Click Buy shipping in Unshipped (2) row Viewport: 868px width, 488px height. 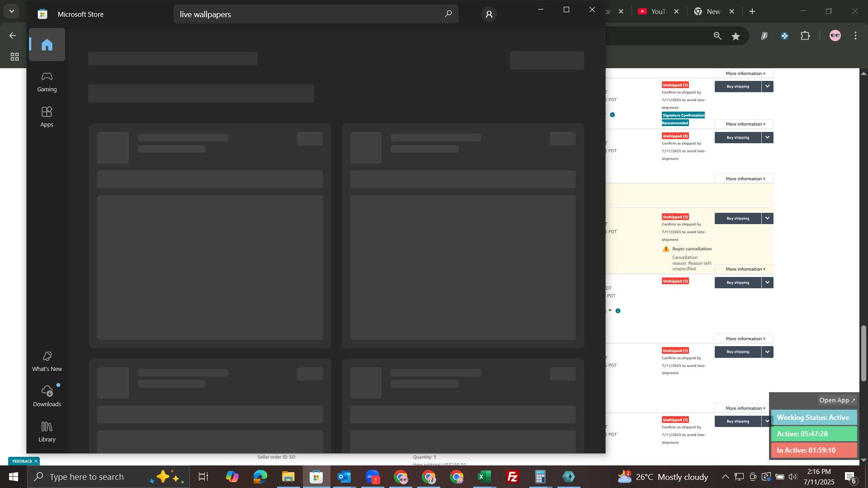738,137
